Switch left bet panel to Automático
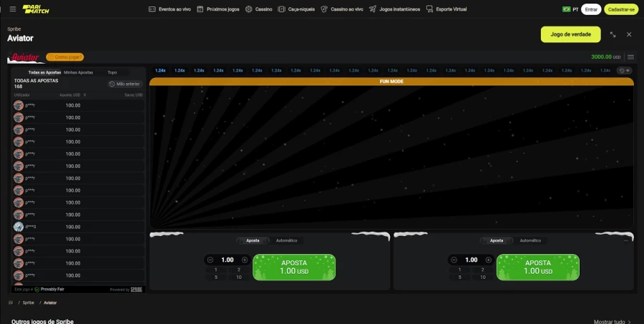The image size is (644, 324). pyautogui.click(x=286, y=240)
